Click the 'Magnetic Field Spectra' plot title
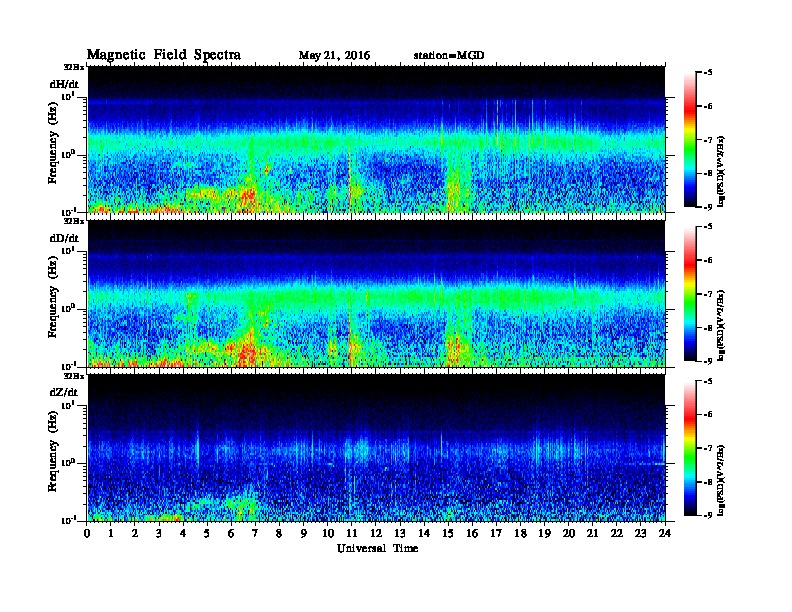This screenshot has width=792, height=612. [x=164, y=55]
